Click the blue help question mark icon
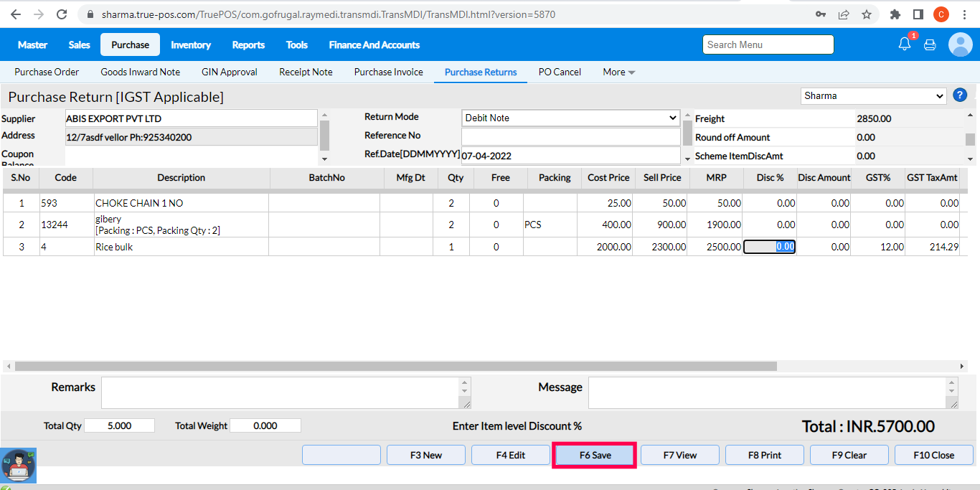The image size is (980, 490). pyautogui.click(x=959, y=95)
